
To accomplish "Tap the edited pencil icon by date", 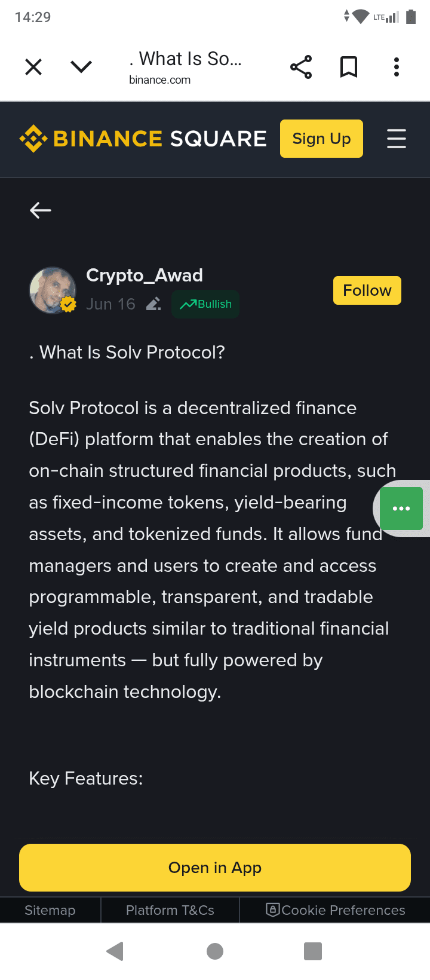I will click(x=153, y=304).
